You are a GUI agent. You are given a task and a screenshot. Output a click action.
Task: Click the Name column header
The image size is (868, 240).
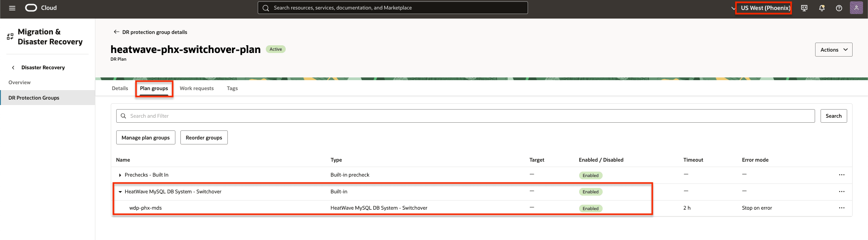(x=123, y=160)
